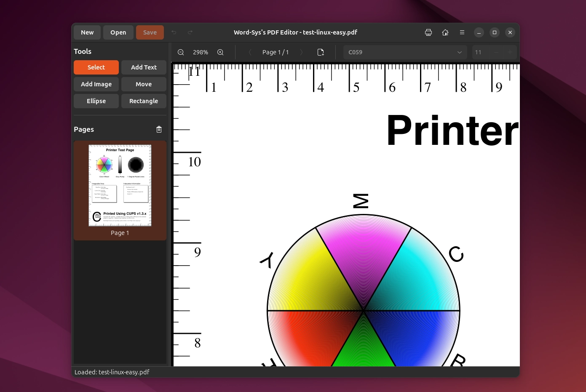This screenshot has width=586, height=392.
Task: Zoom in using the magnifier plus icon
Action: (220, 52)
